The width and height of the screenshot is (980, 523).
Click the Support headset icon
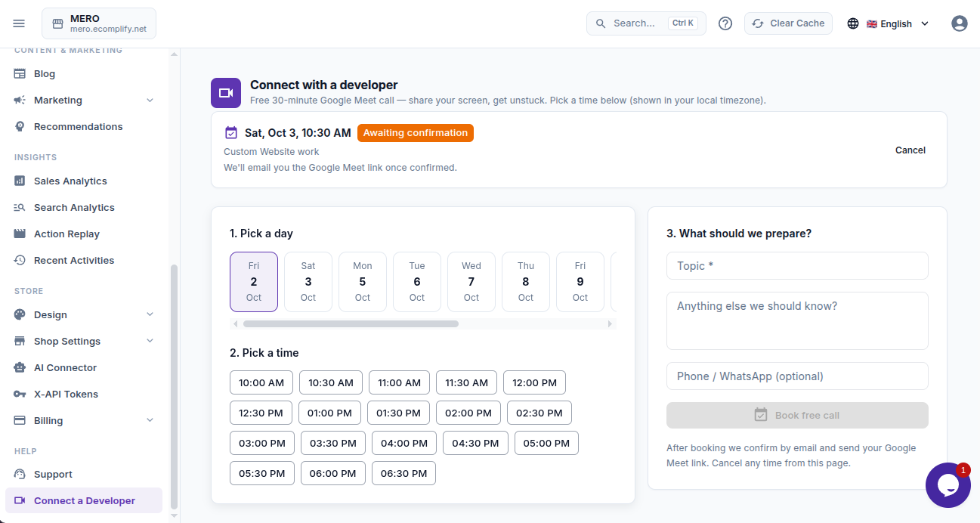20,475
